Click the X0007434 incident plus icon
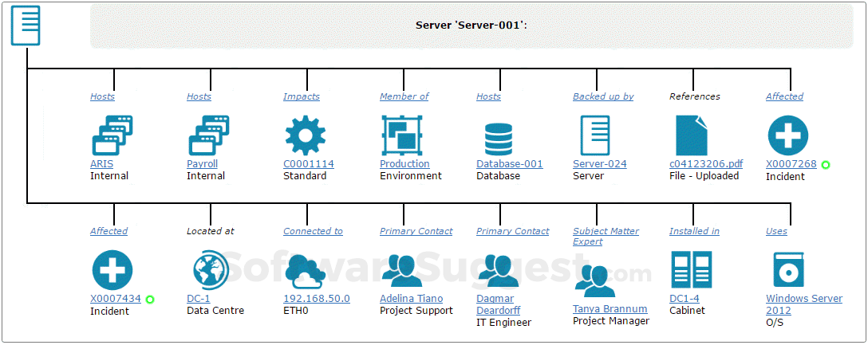This screenshot has height=345, width=868. tap(112, 270)
